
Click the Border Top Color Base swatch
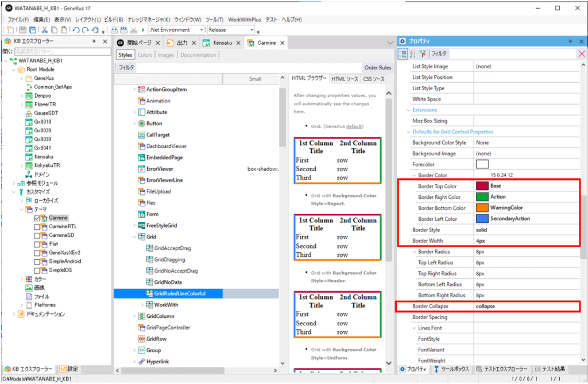point(482,186)
